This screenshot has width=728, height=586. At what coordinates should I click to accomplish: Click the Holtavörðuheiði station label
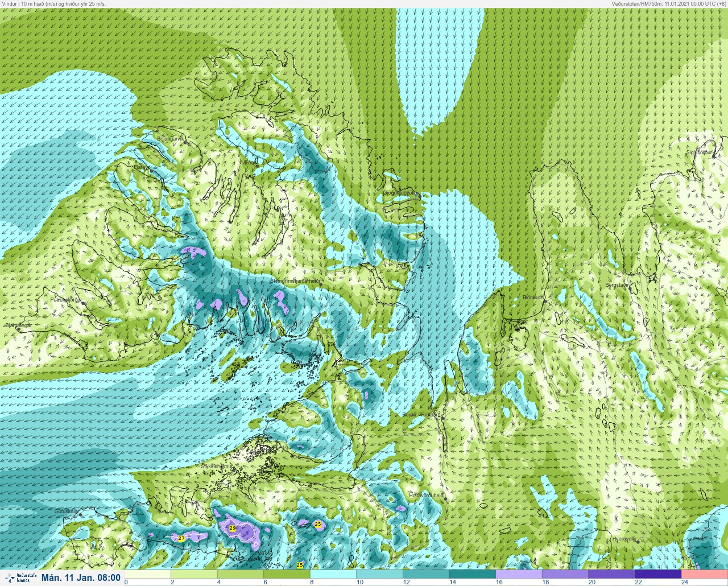[427, 496]
